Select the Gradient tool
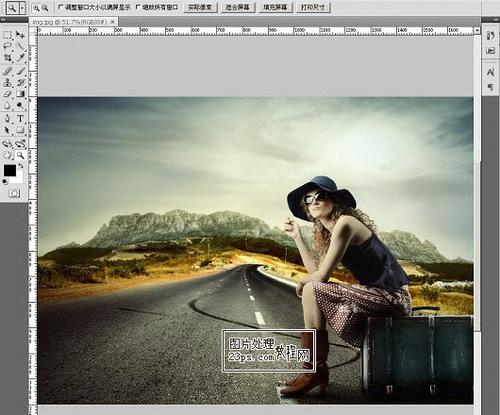This screenshot has height=415, width=500. 20,94
